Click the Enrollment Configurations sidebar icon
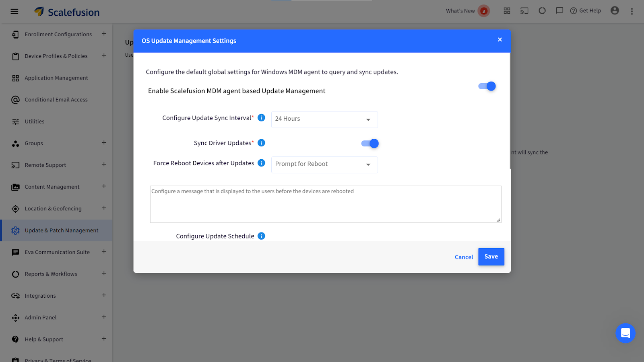Screen dimensions: 644x362 [15, 35]
